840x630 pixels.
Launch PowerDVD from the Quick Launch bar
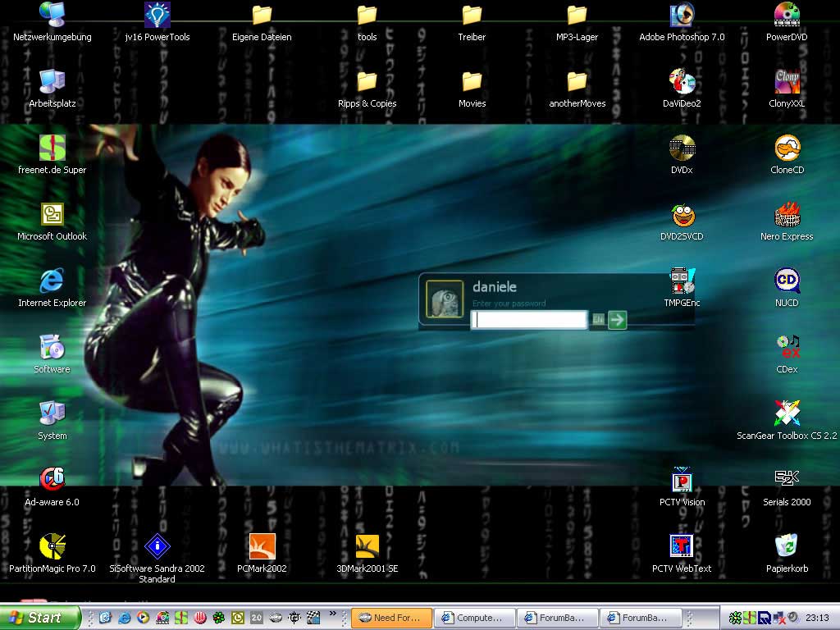point(162,618)
